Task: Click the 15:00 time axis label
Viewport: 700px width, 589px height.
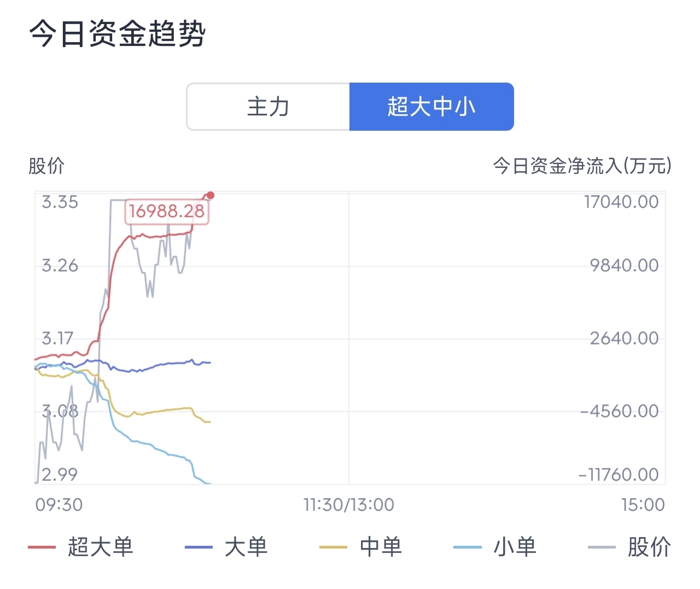Action: pos(643,504)
